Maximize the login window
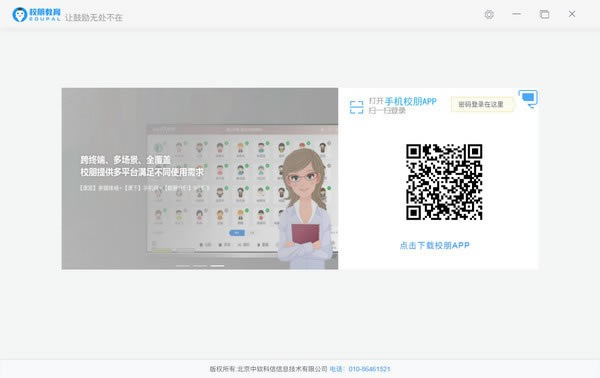This screenshot has width=600, height=378. coord(545,15)
